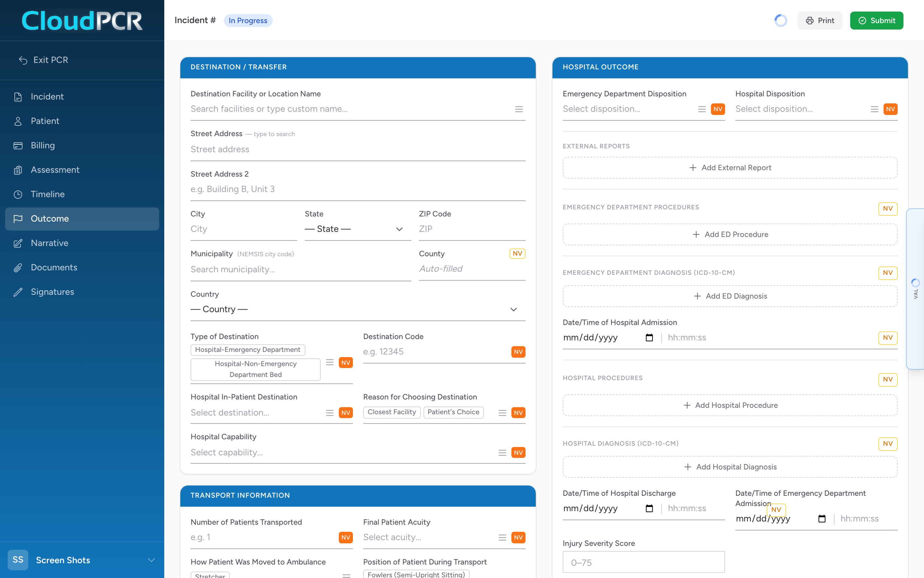
Task: Toggle NV for Destination Code
Action: click(518, 352)
